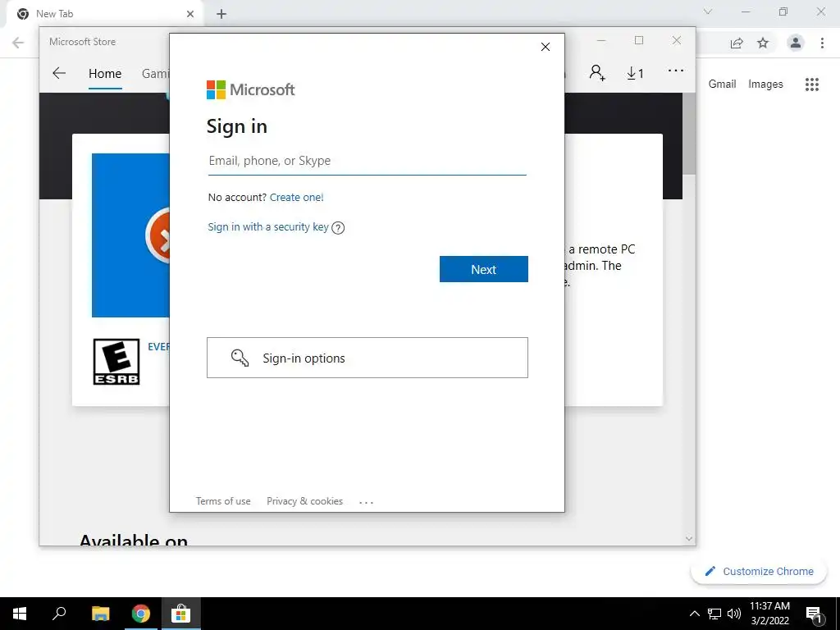Switch to Chrome in the taskbar
Image resolution: width=840 pixels, height=630 pixels.
141,614
